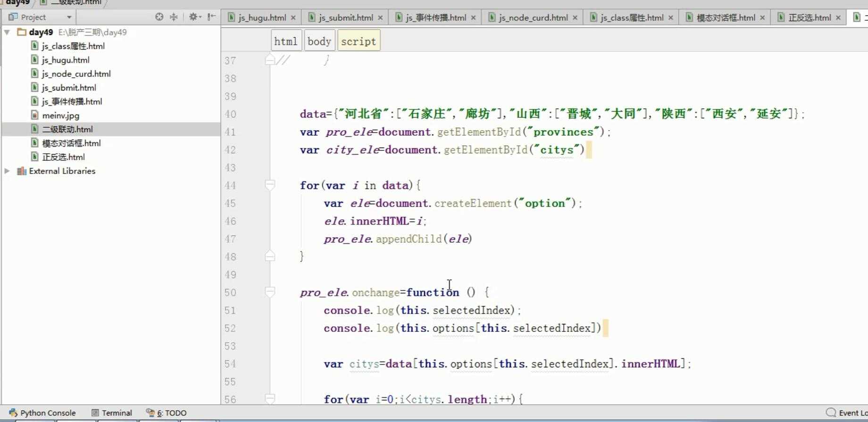Open the Python Console tool window
Screen dimensions: 868x422
(x=42, y=413)
